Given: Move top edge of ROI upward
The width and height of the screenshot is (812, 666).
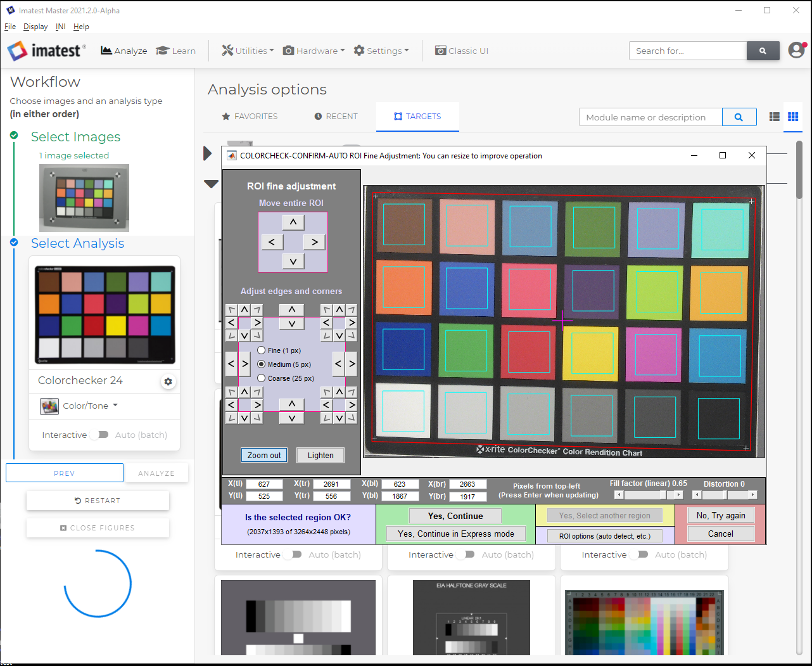Looking at the screenshot, I should tap(291, 309).
